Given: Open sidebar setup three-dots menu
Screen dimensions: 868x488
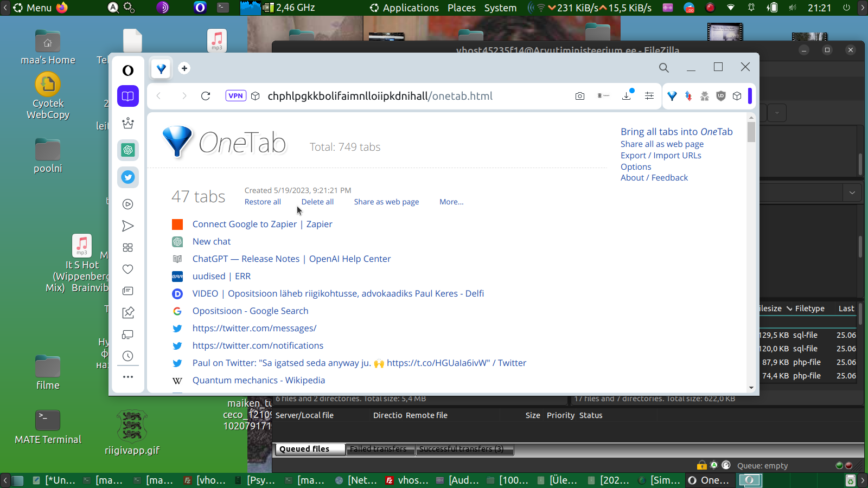Looking at the screenshot, I should coord(128,377).
